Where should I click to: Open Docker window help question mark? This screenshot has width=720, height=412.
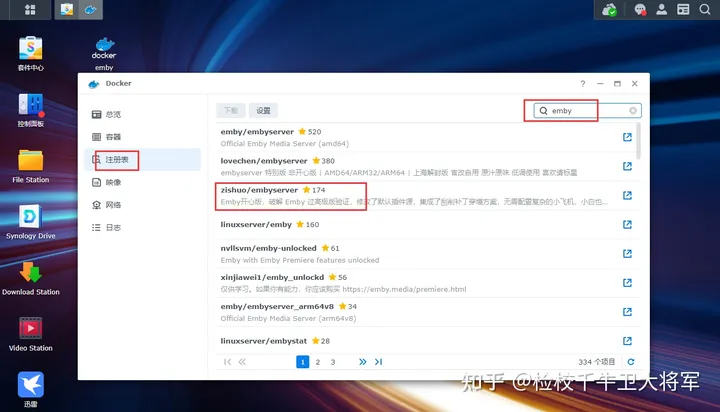(583, 84)
